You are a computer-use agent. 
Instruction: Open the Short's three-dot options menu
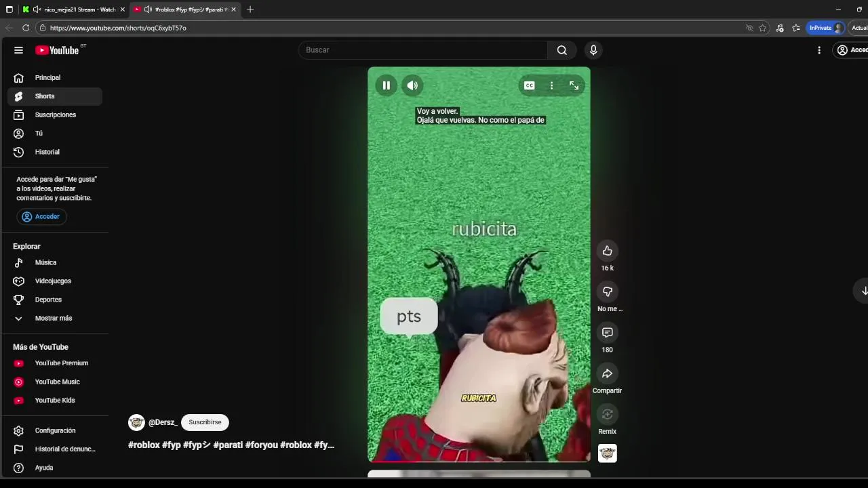pos(551,85)
